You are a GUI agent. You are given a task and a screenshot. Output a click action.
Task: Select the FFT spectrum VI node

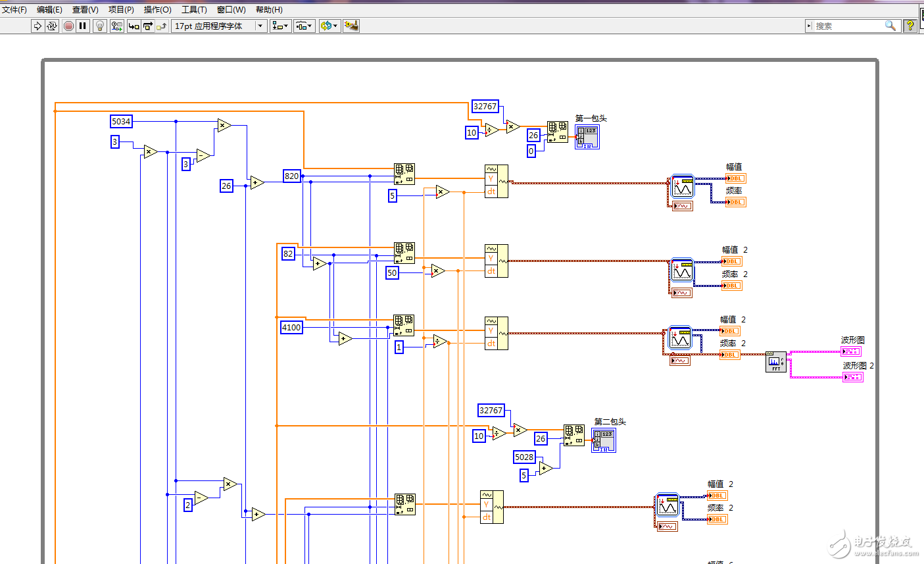click(x=776, y=362)
